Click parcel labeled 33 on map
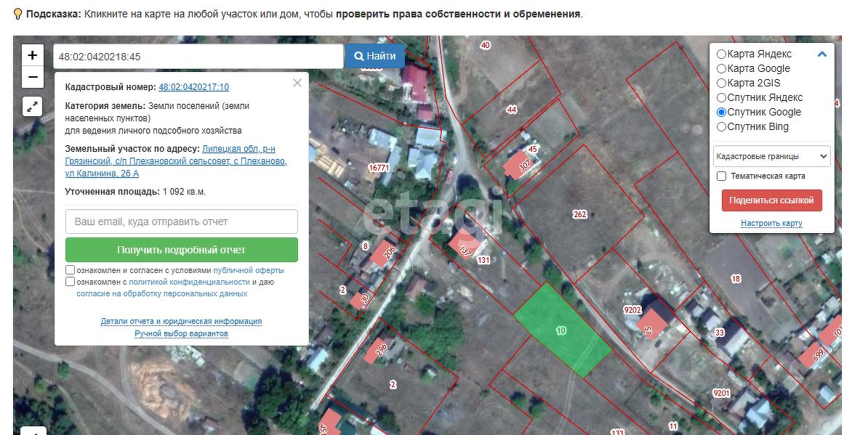868x435 pixels. pyautogui.click(x=720, y=332)
